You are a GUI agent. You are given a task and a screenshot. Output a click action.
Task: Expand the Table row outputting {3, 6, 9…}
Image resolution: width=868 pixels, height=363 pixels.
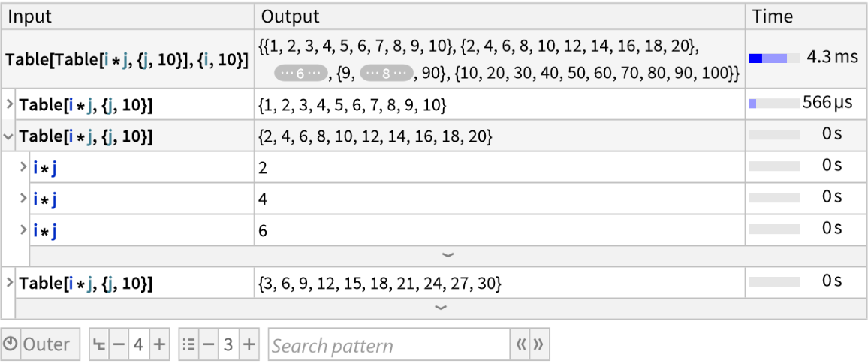10,283
